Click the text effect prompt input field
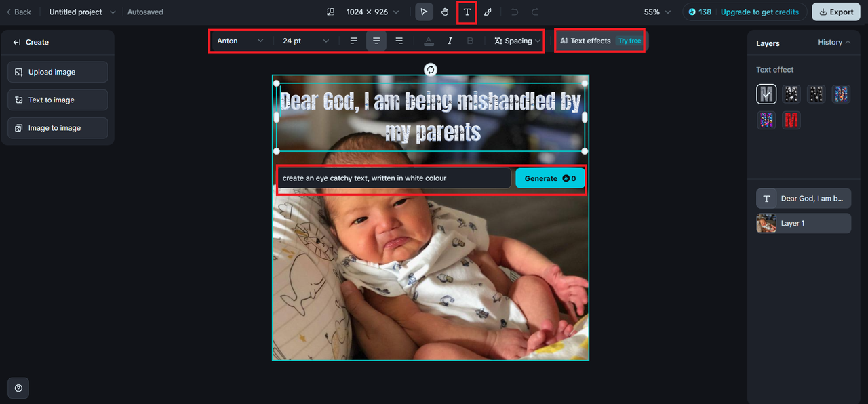The height and width of the screenshot is (404, 868). (x=394, y=178)
